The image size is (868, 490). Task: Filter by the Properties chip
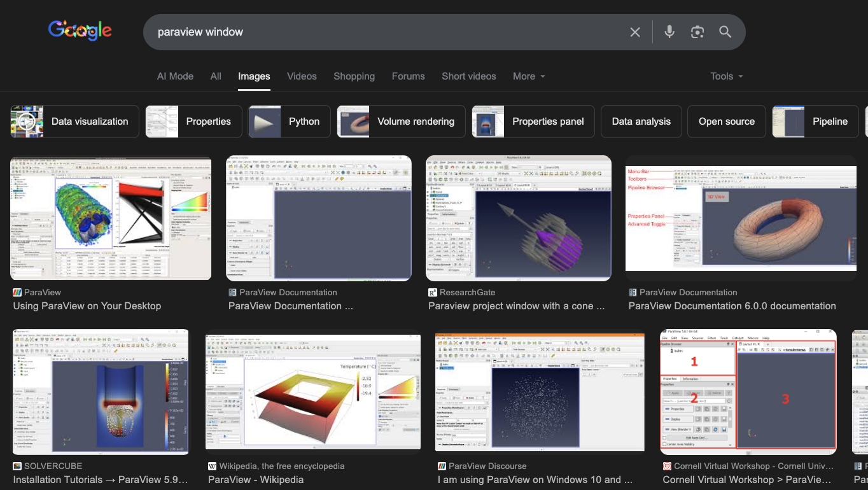193,122
